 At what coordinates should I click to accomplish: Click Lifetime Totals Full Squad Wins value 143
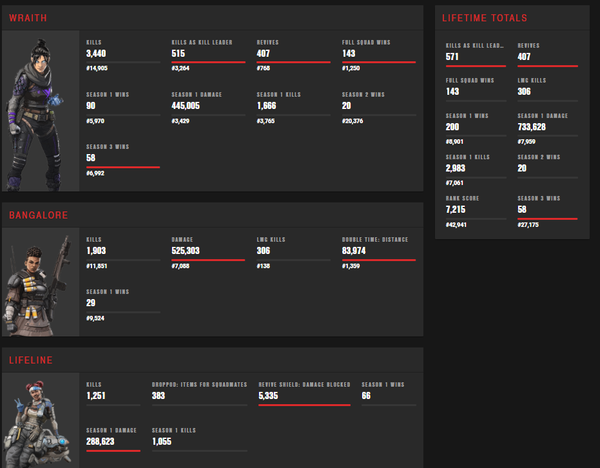click(x=452, y=91)
